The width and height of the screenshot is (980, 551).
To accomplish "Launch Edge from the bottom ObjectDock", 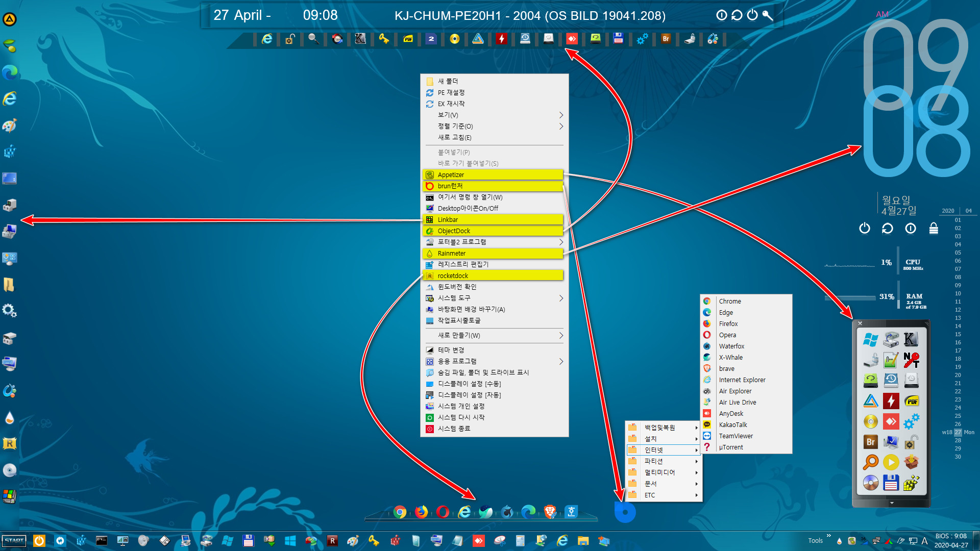I will 528,512.
